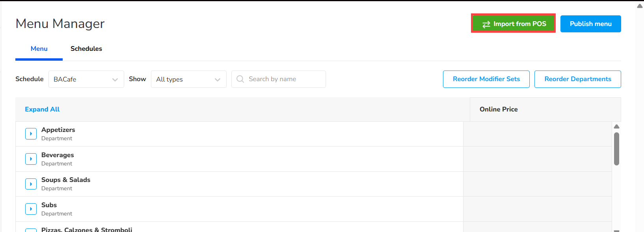Select the Menu tab

(x=39, y=49)
